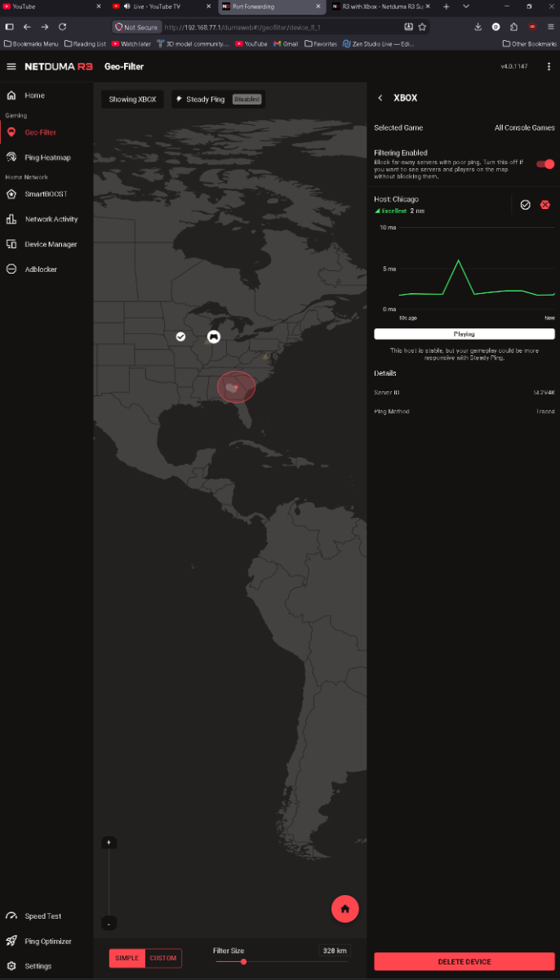Open the Other Bookmarks folder
Viewport: 560px width, 980px height.
click(530, 44)
